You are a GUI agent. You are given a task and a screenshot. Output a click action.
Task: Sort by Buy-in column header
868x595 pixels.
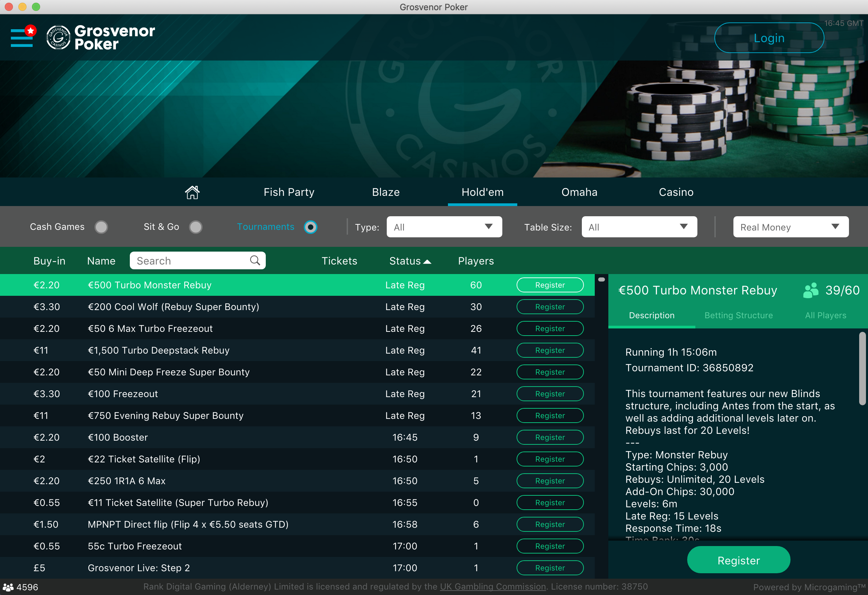[49, 261]
